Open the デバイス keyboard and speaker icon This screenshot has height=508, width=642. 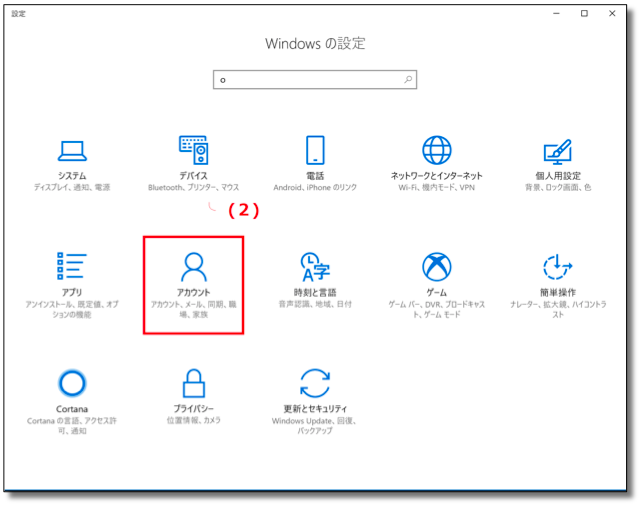(x=193, y=150)
